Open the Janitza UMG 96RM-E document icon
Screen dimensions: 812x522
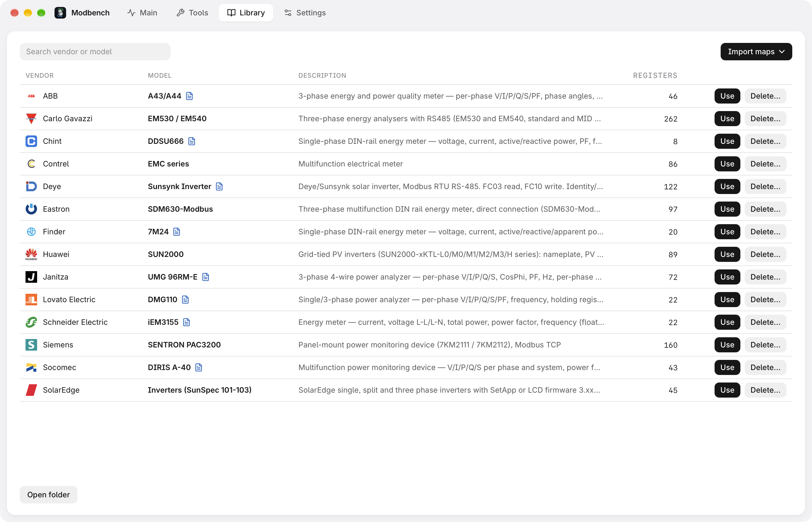coord(206,277)
